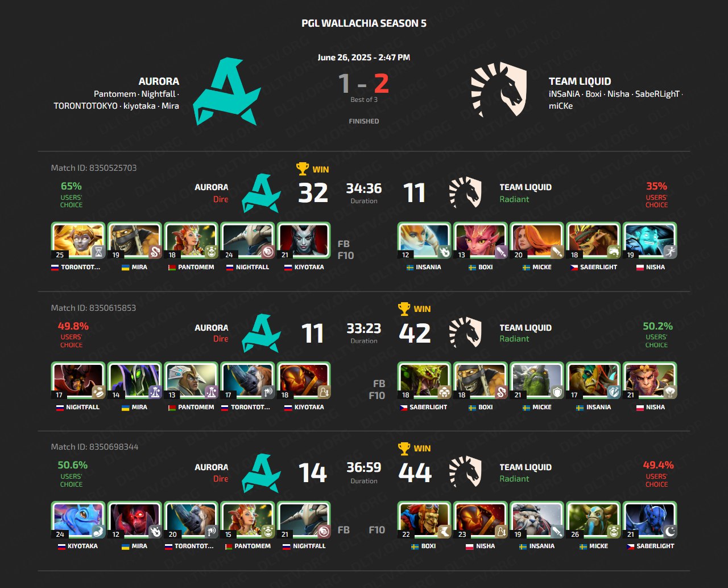Image resolution: width=728 pixels, height=588 pixels.
Task: Click Micke's hero portrait in game two
Action: pyautogui.click(x=537, y=381)
